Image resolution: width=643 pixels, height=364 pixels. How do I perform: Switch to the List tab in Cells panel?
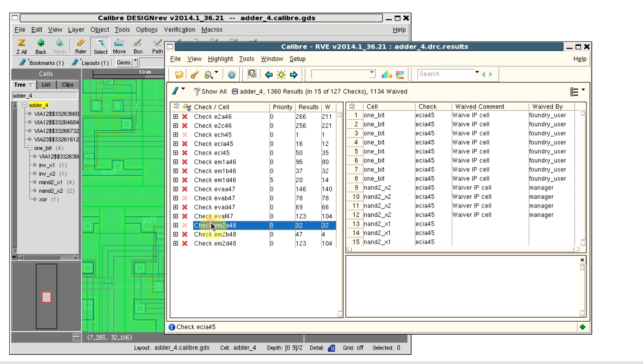click(x=46, y=85)
